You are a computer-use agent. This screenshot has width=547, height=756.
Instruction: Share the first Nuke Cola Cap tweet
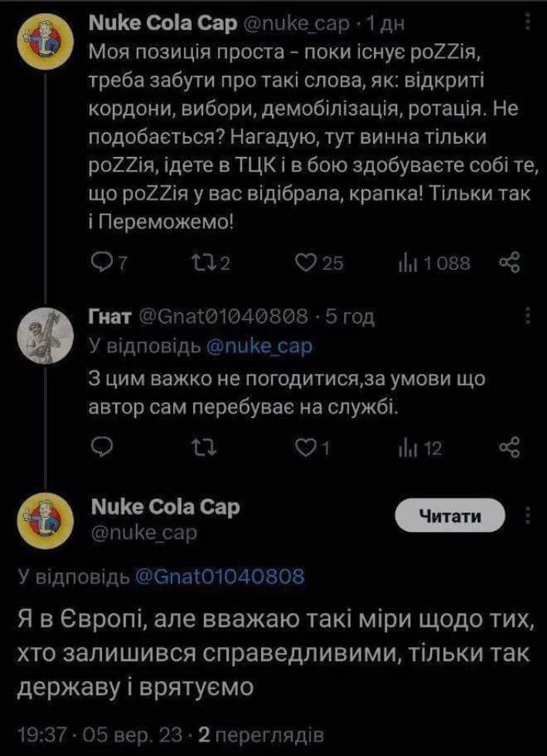pyautogui.click(x=509, y=264)
